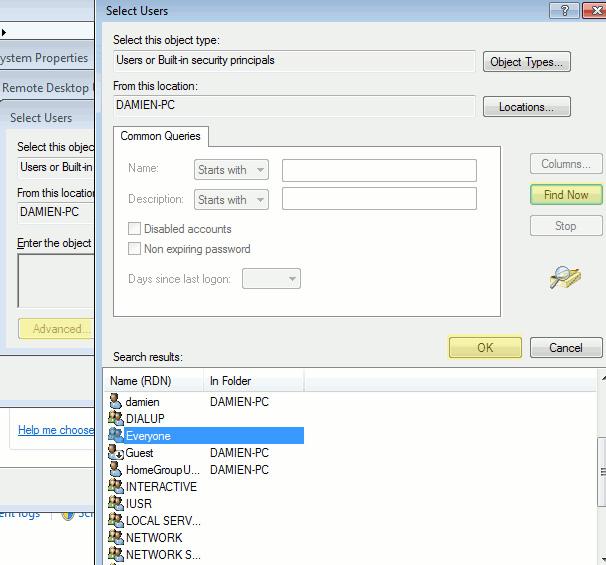Click into the Name query text field
This screenshot has width=606, height=565.
pos(379,170)
